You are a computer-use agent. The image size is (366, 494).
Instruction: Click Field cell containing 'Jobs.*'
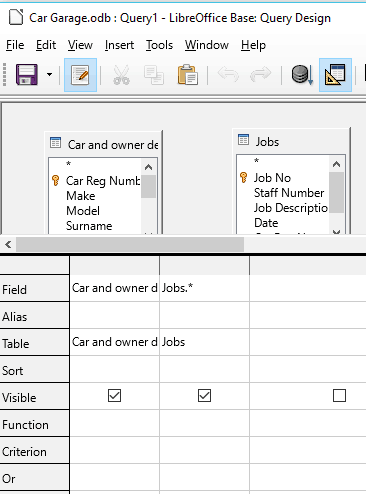204,288
